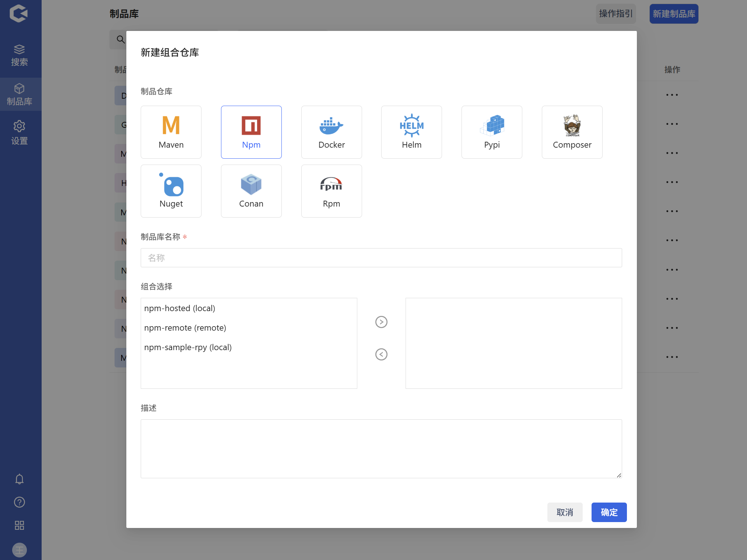Select the Composer repository type
The image size is (747, 560).
point(572,132)
